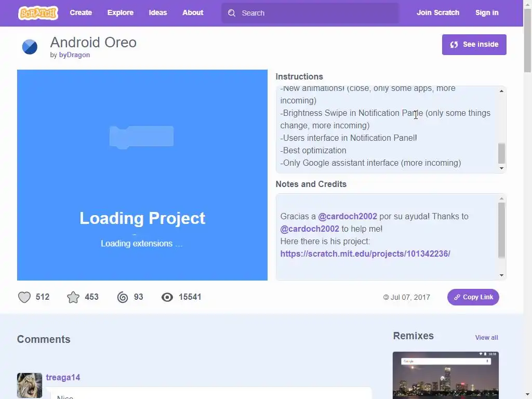The image size is (532, 399).
Task: Click the See inside button
Action: coord(474,45)
